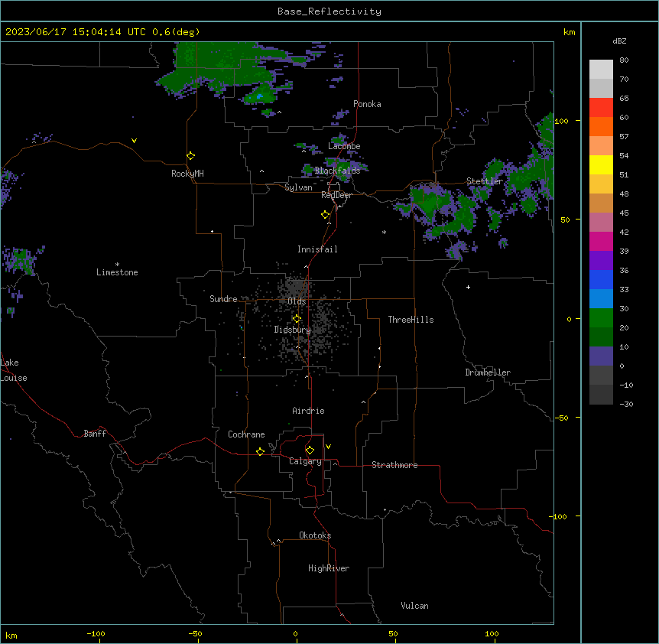Click the RedDeer city label

tap(336, 195)
